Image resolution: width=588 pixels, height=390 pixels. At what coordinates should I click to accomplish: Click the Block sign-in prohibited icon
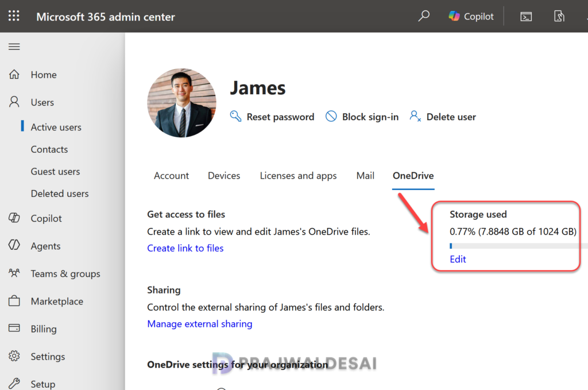(331, 116)
